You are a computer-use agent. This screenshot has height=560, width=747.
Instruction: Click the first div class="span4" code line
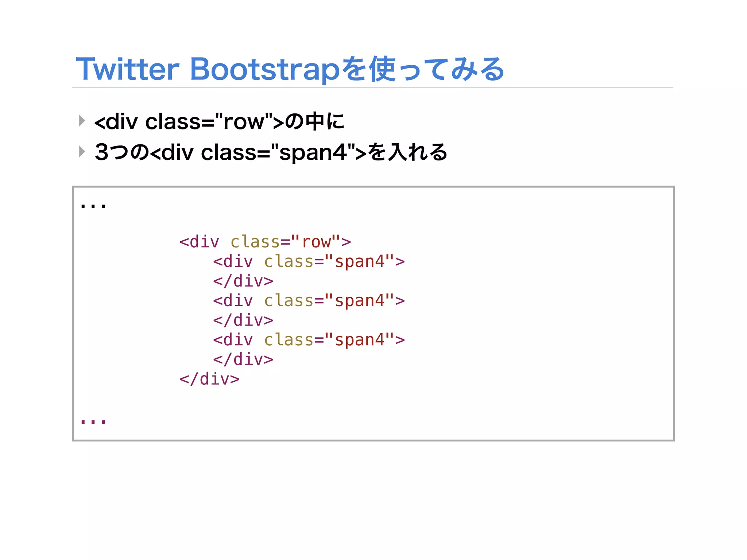[x=309, y=261]
